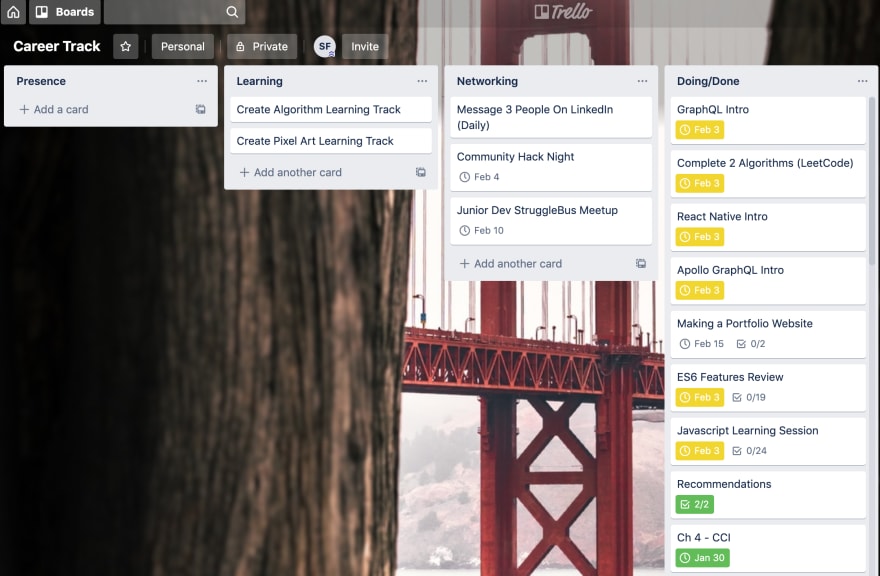Add a card to the Presence list
The width and height of the screenshot is (880, 576).
54,109
